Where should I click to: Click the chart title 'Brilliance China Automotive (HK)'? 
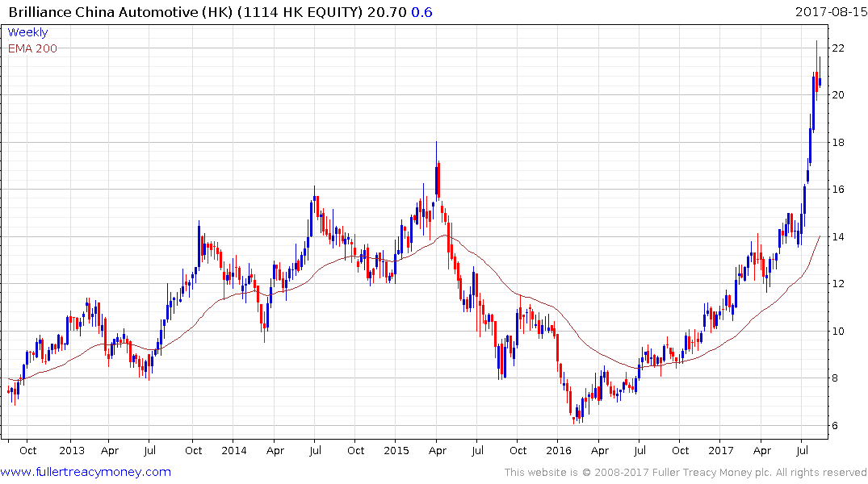[120, 12]
